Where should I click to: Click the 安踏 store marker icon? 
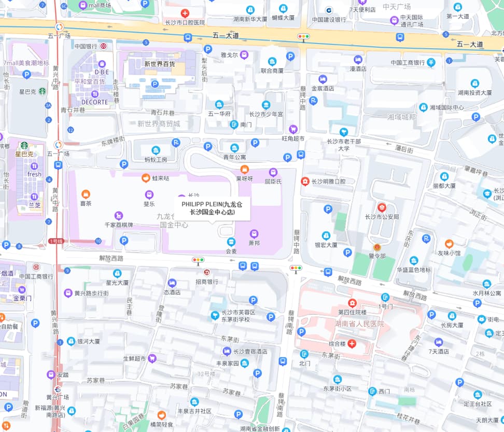click(51, 374)
